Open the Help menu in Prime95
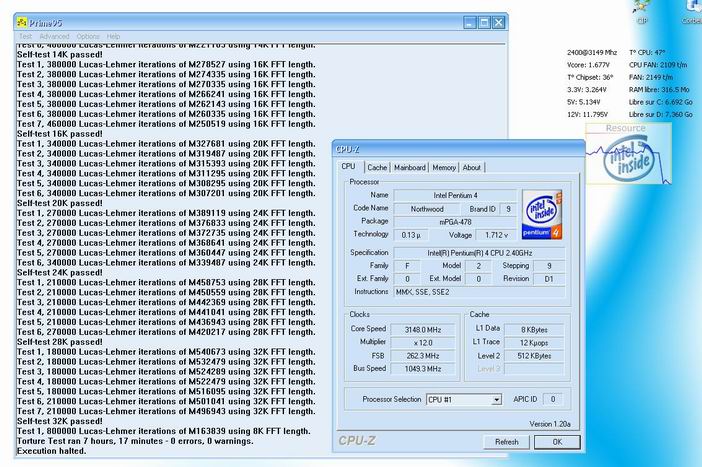This screenshot has height=467, width=702. pos(114,36)
